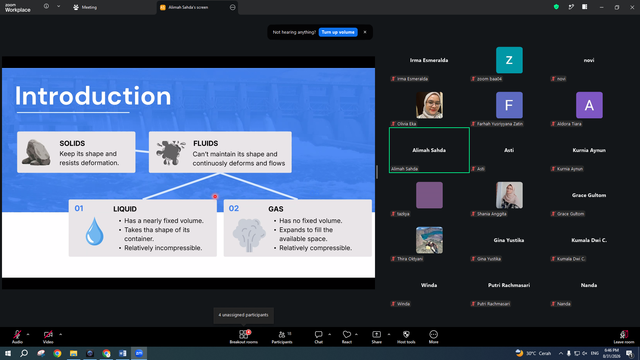This screenshot has width=640, height=360.
Task: Show hidden system tray icons
Action: 561,353
